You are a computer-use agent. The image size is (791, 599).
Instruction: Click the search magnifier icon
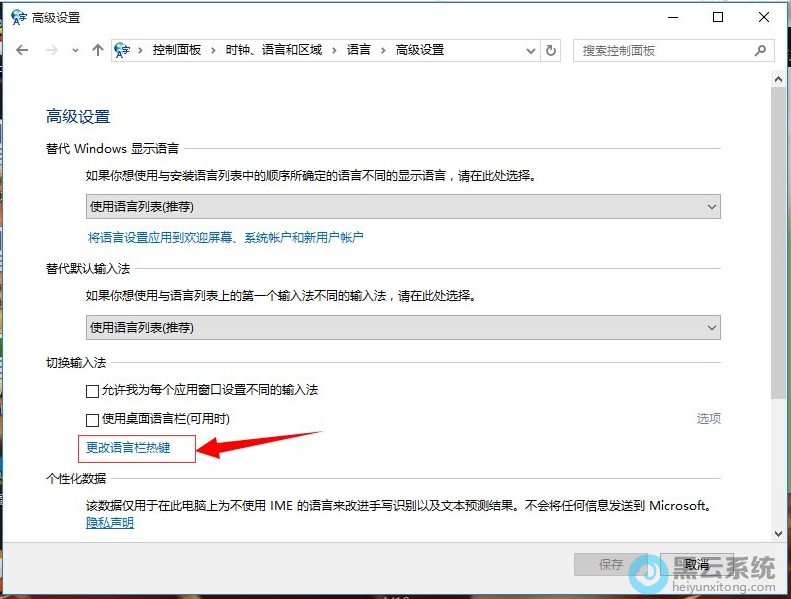point(760,50)
